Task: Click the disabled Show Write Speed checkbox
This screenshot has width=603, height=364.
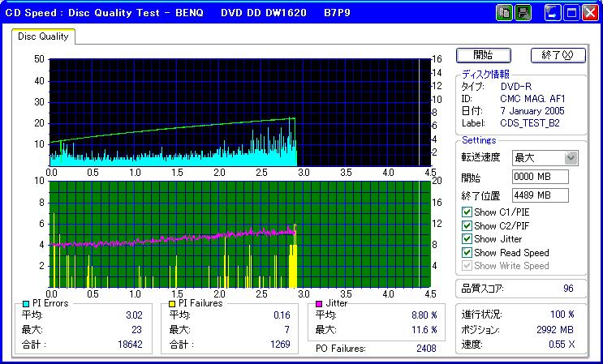Action: pos(467,266)
